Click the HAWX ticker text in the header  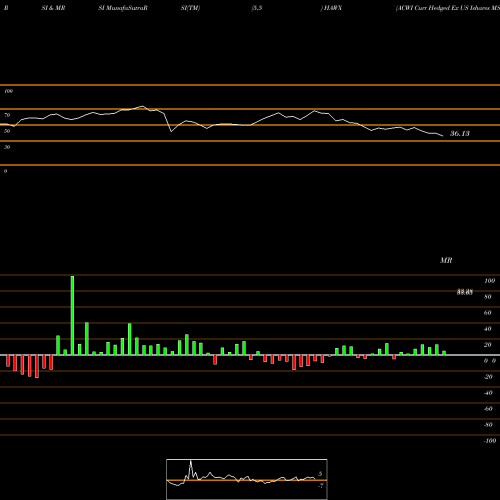(332, 8)
